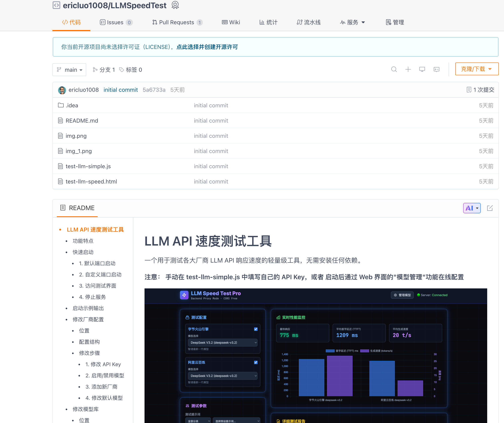
Task: Jump to 修改厂商配置 section
Action: 88,319
